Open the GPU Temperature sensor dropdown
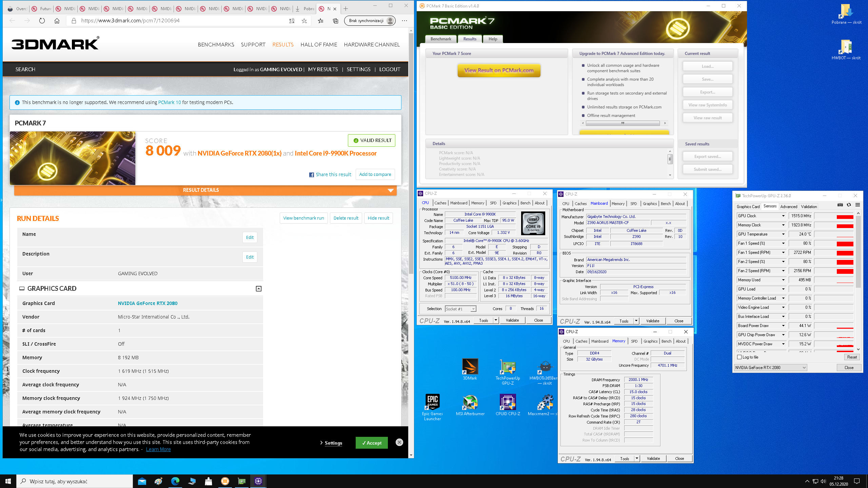Viewport: 868px width, 488px height. tap(783, 234)
